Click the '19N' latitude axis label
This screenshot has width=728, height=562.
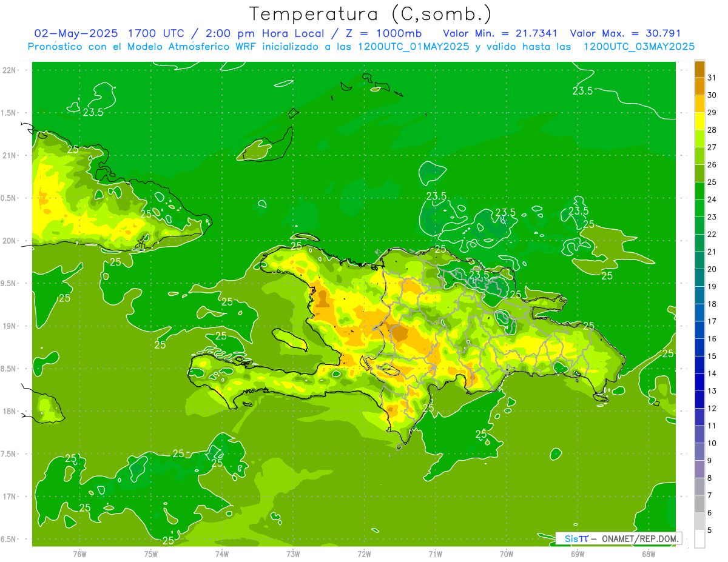[9, 326]
